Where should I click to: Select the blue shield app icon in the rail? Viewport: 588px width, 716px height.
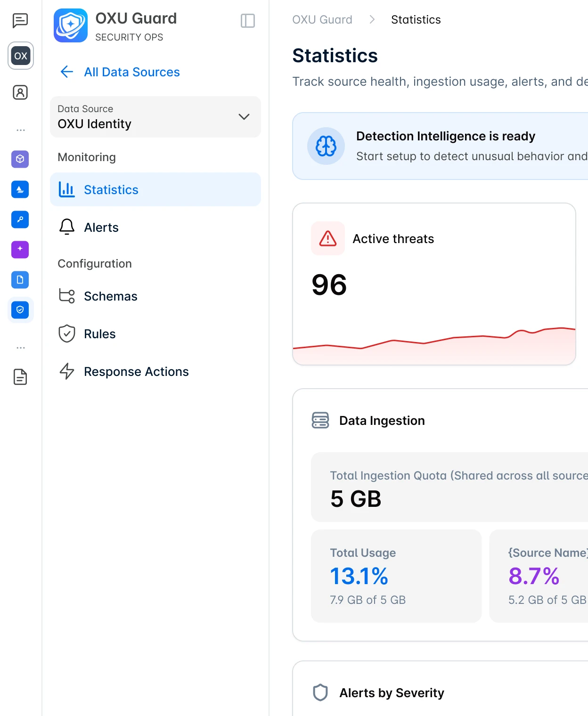(x=20, y=310)
